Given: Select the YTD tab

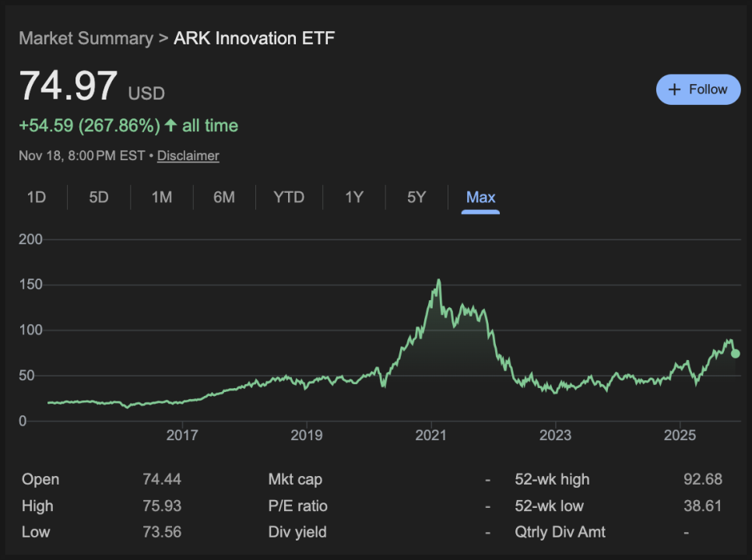Looking at the screenshot, I should click(289, 198).
